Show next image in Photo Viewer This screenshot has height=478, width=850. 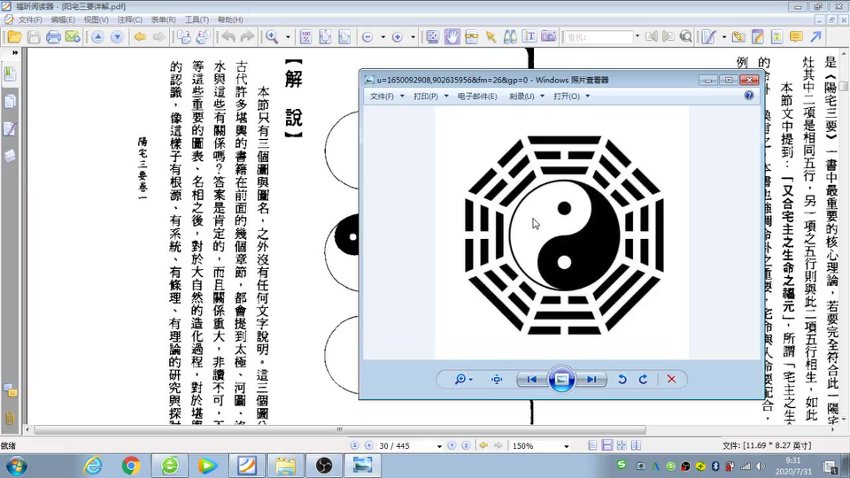pyautogui.click(x=591, y=379)
